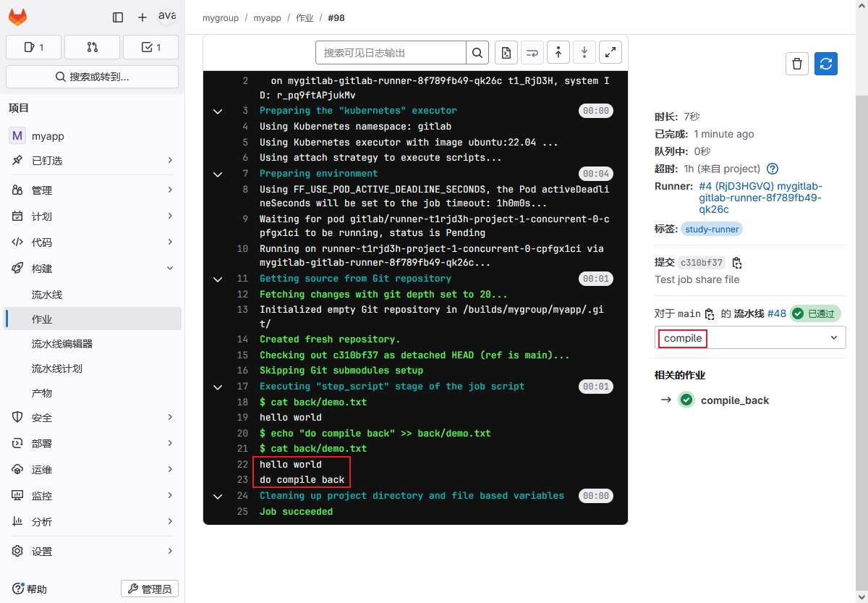Open the compile stage dropdown
The width and height of the screenshot is (868, 603).
[750, 338]
